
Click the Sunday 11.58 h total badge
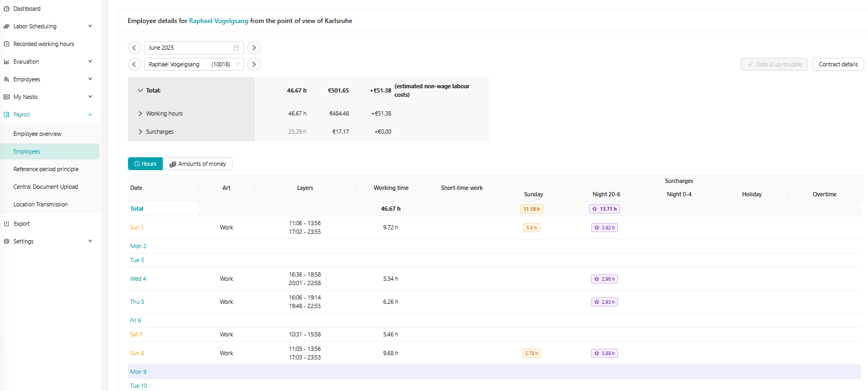(x=531, y=209)
